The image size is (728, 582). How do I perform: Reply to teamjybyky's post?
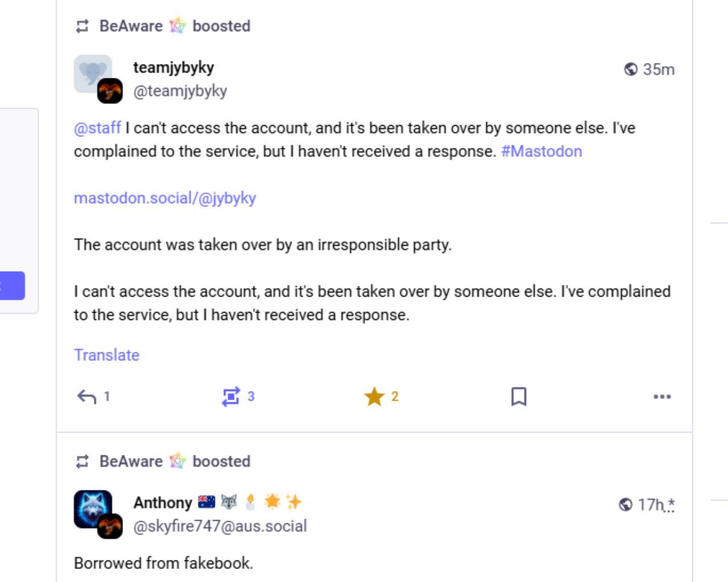[87, 396]
